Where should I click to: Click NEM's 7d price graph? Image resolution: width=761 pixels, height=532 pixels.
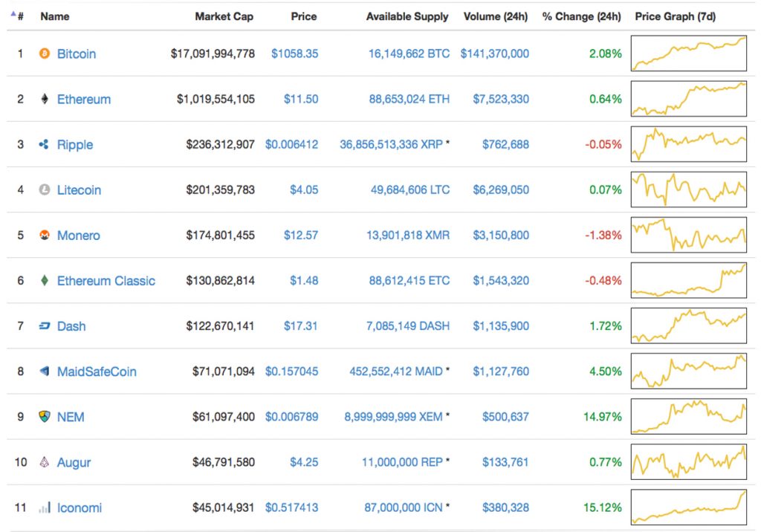689,417
